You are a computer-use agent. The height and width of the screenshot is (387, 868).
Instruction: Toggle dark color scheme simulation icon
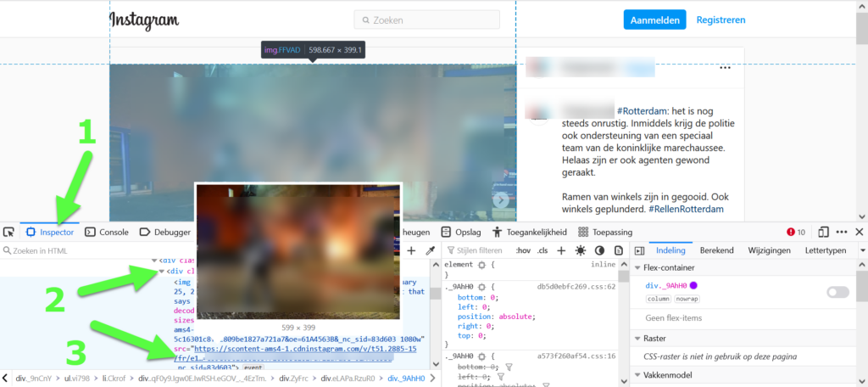pyautogui.click(x=599, y=250)
